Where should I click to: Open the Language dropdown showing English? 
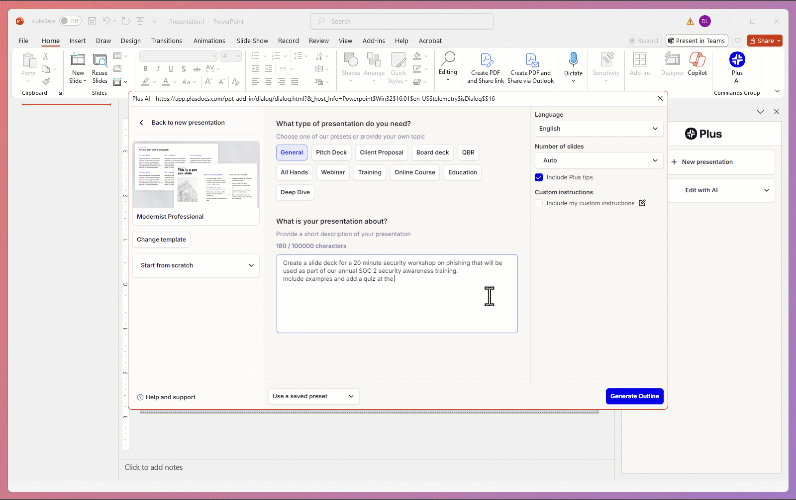pyautogui.click(x=598, y=129)
